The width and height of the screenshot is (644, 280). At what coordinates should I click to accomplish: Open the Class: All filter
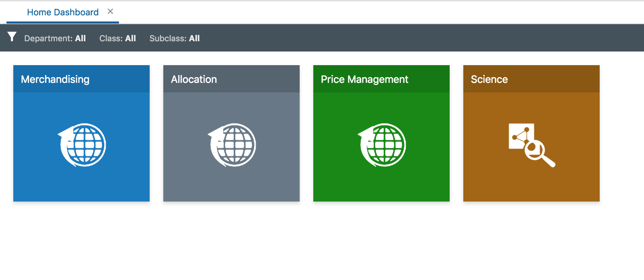pos(117,38)
